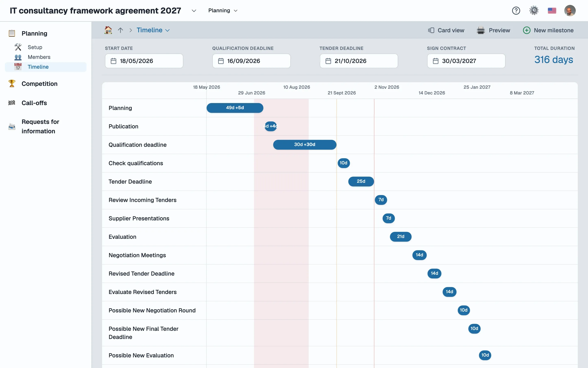Viewport: 588px width, 368px height.
Task: Select the Supplier Presentations 7d marker
Action: click(389, 218)
